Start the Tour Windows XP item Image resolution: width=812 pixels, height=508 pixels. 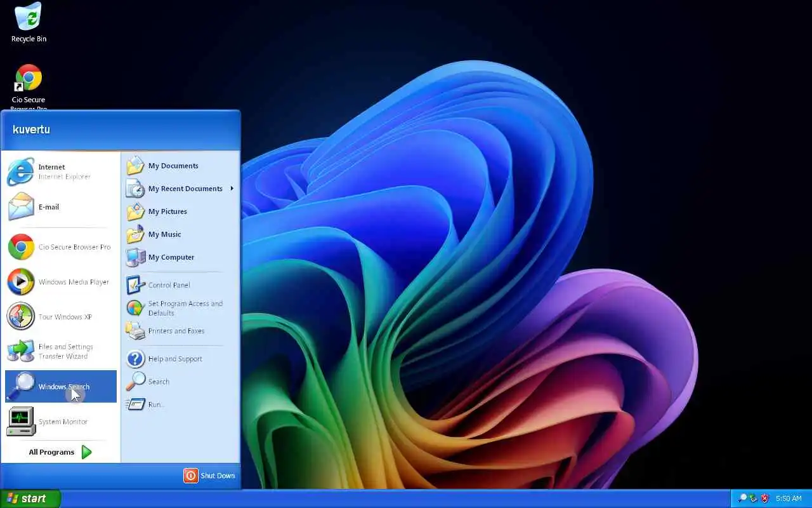(x=61, y=317)
